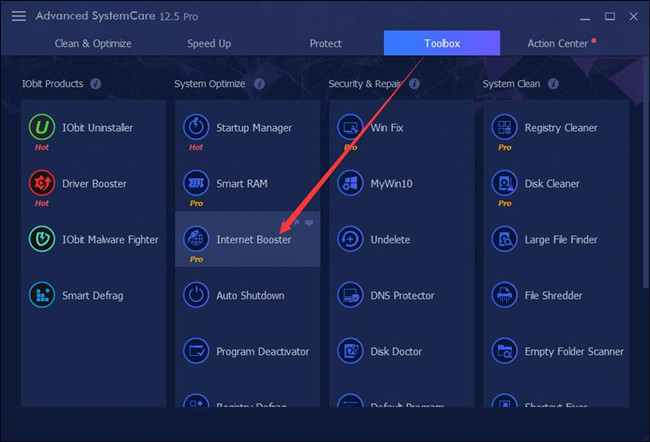Open MyWin10 label
This screenshot has height=442, width=650.
[x=391, y=184]
